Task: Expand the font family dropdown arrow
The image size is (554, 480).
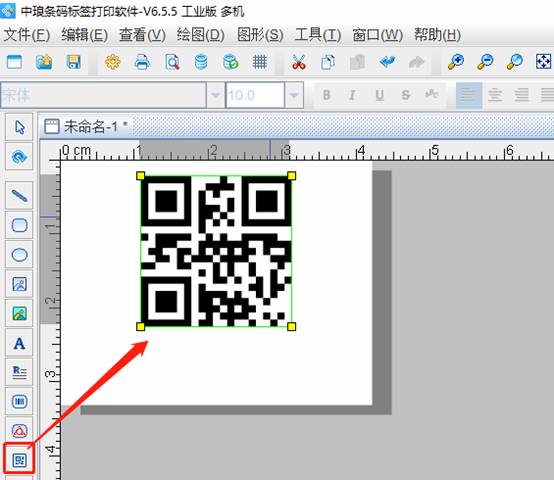Action: pos(216,95)
